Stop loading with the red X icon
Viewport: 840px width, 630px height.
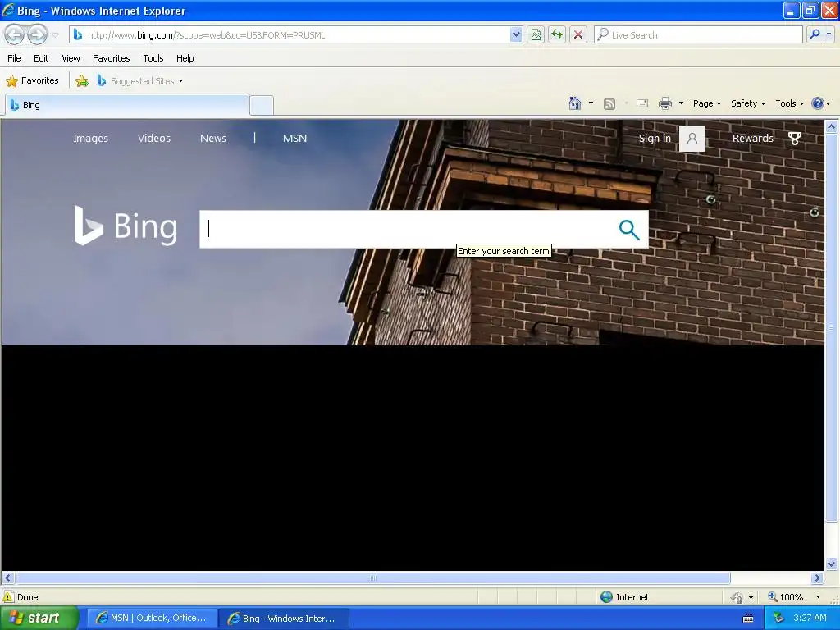point(578,35)
